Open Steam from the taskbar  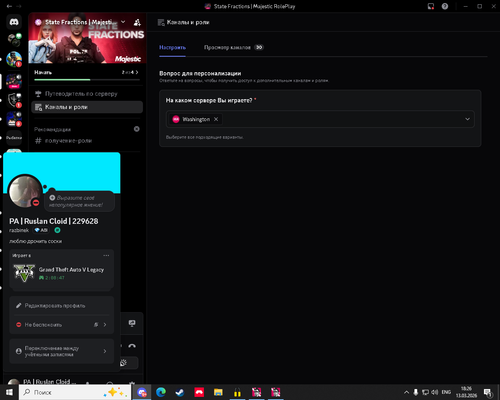click(x=180, y=392)
